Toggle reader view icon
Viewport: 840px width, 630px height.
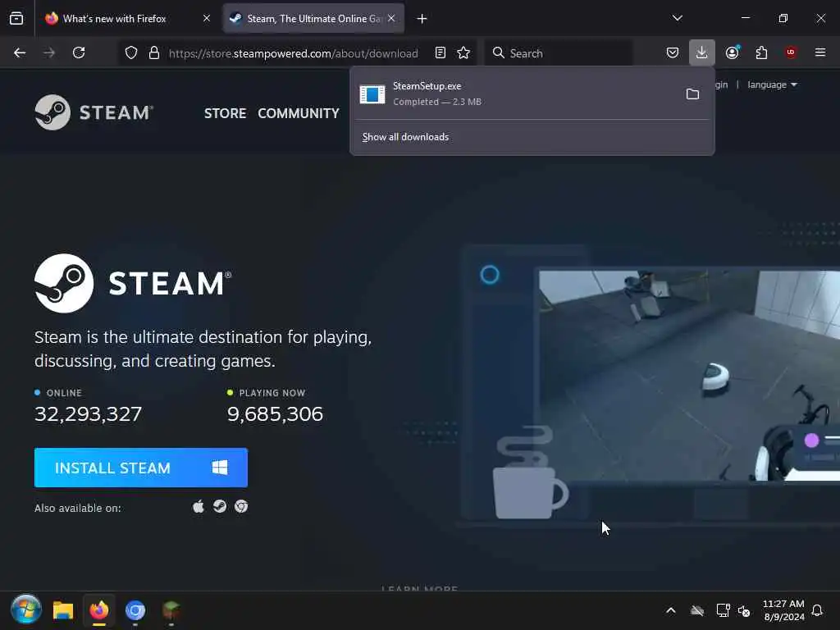[x=441, y=53]
